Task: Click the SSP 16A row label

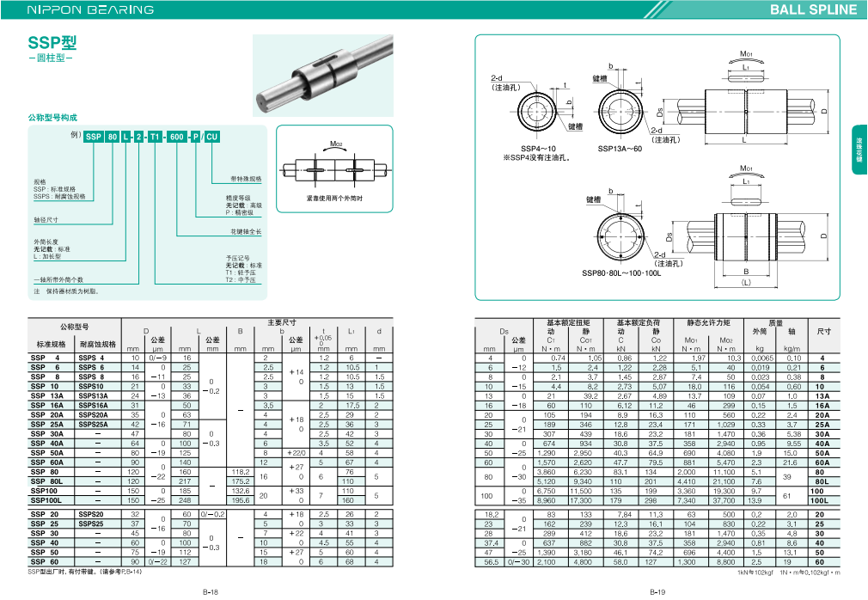Action: tap(47, 405)
